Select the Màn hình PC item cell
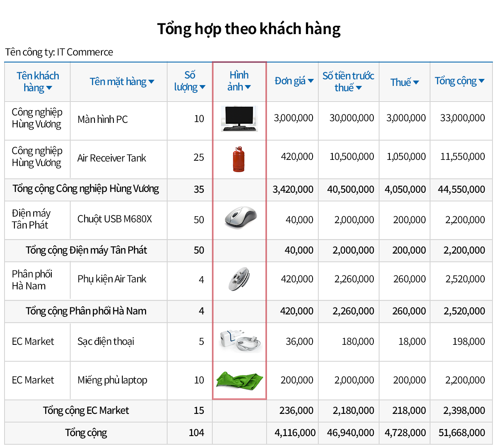This screenshot has height=448, width=497. (x=103, y=120)
